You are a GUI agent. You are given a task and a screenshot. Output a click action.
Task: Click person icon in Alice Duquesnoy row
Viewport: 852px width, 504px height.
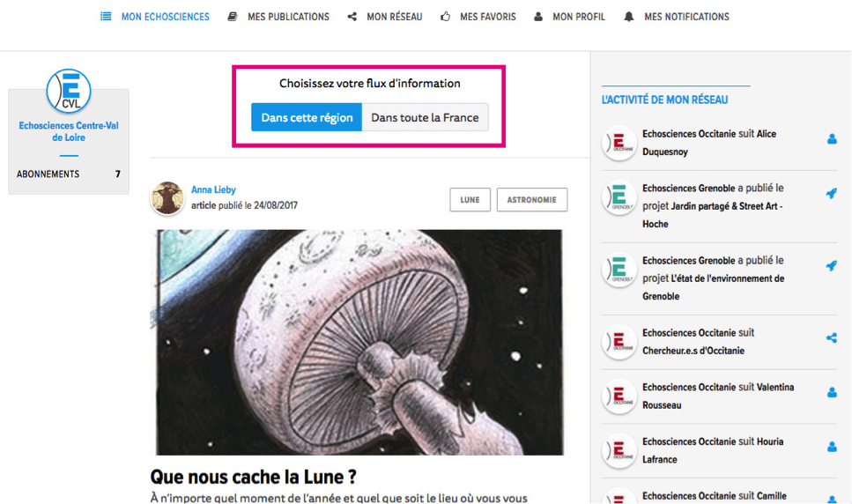coord(832,139)
